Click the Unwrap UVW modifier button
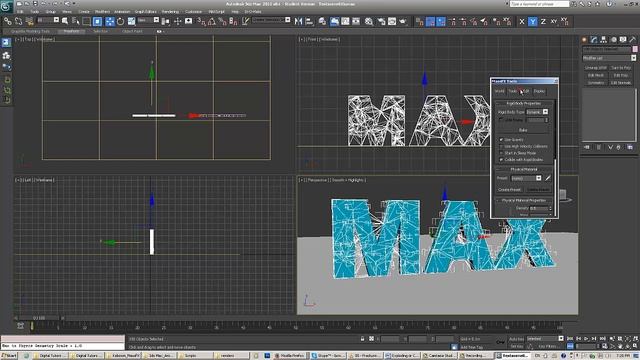This screenshot has height=360, width=640. [x=596, y=68]
